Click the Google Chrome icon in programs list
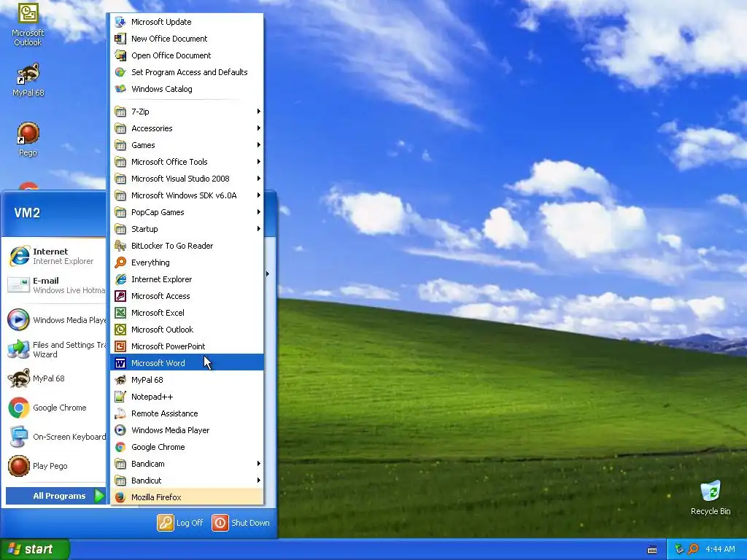 tap(120, 447)
